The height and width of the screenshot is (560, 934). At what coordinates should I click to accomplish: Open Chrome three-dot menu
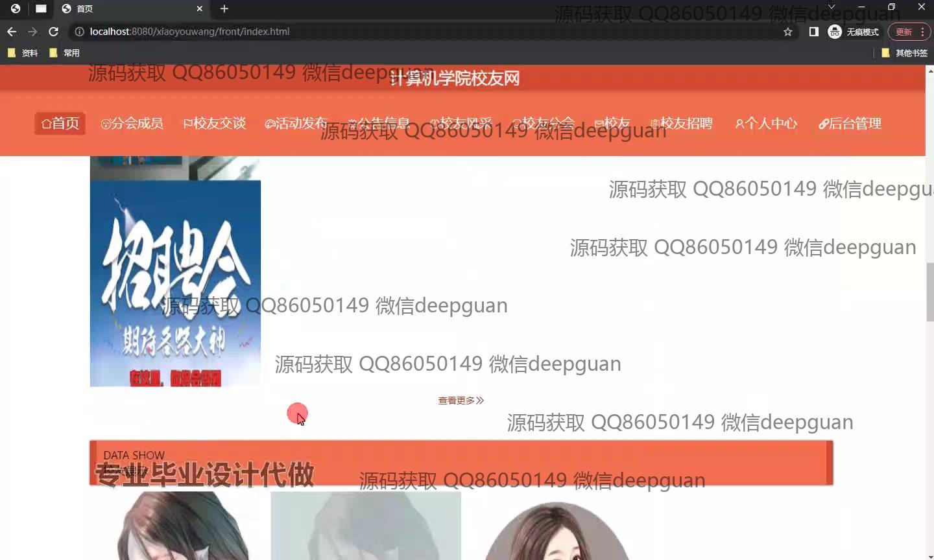[922, 32]
